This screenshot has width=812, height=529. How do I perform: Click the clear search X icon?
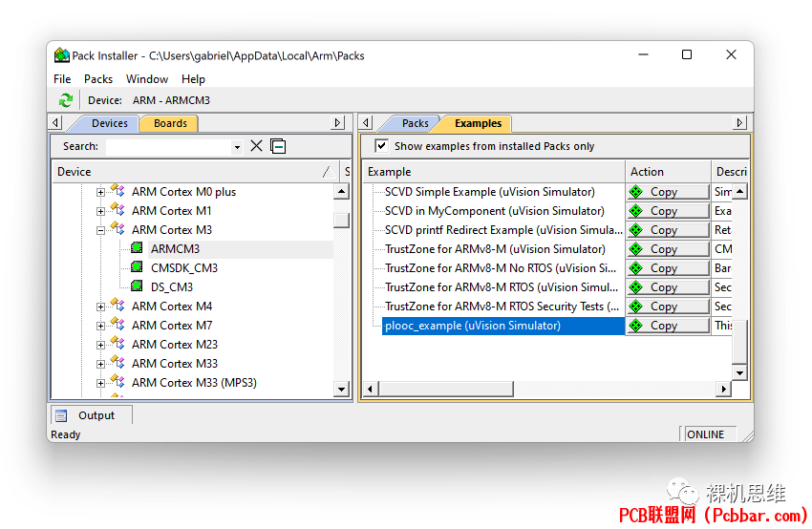tap(256, 146)
